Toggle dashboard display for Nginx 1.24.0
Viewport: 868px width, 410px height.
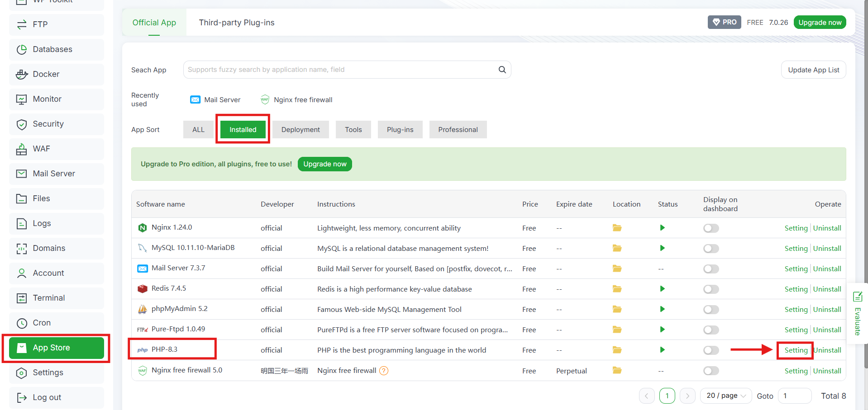pyautogui.click(x=711, y=228)
